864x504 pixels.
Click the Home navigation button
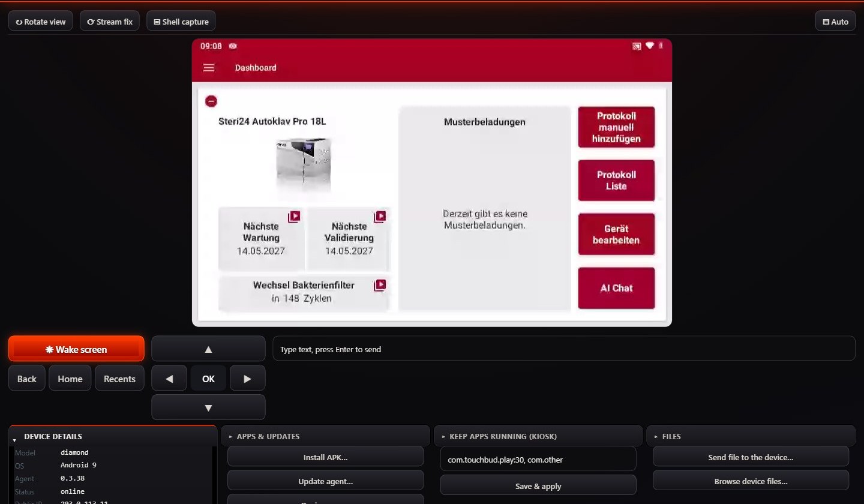coord(70,379)
